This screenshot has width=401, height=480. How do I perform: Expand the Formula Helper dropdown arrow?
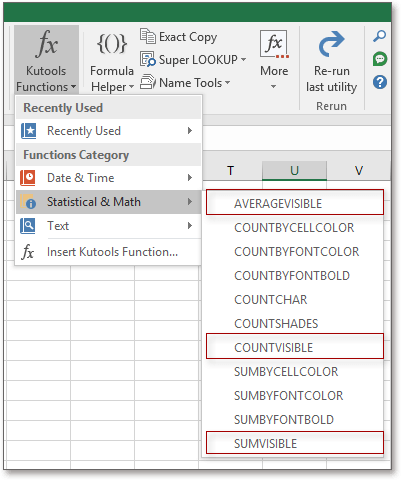click(x=131, y=87)
